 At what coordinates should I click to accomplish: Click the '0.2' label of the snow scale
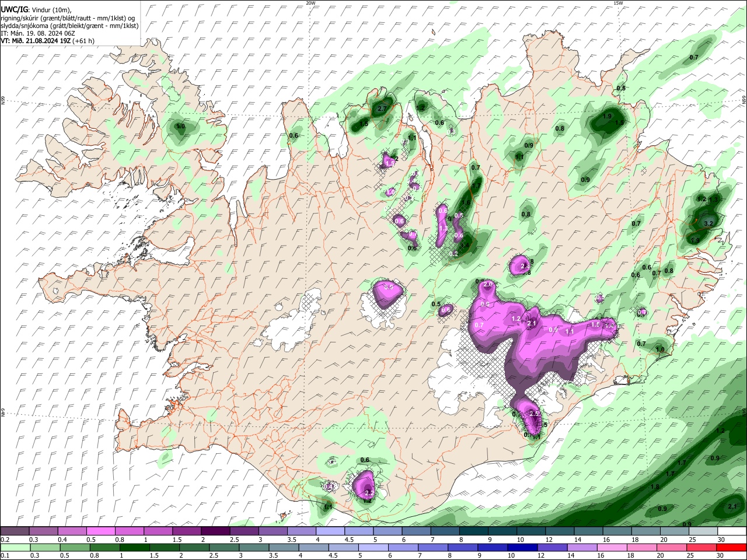[5, 540]
